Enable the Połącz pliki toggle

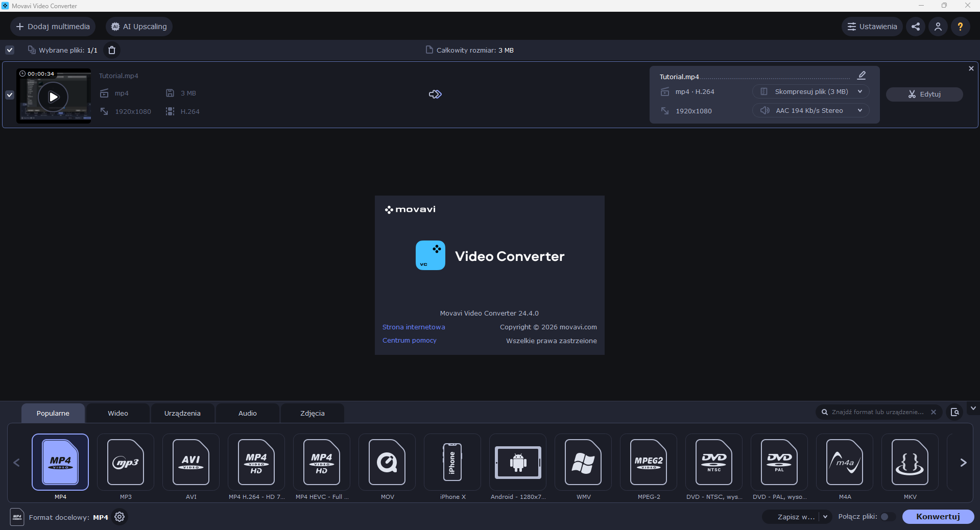tap(888, 517)
